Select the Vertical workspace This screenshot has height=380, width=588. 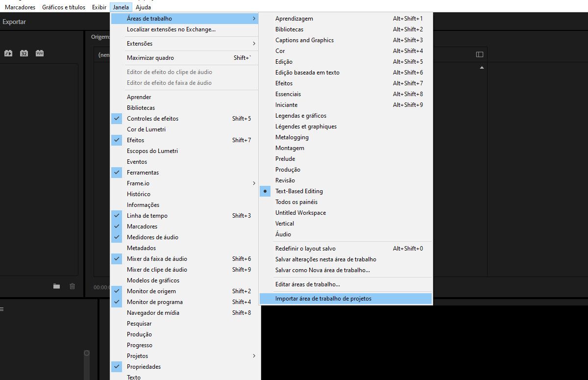346,224
